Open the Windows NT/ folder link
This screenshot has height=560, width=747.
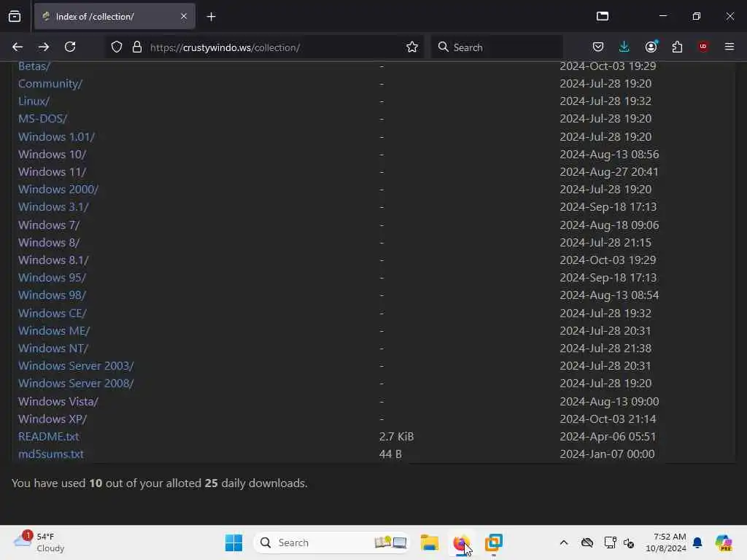pos(53,349)
